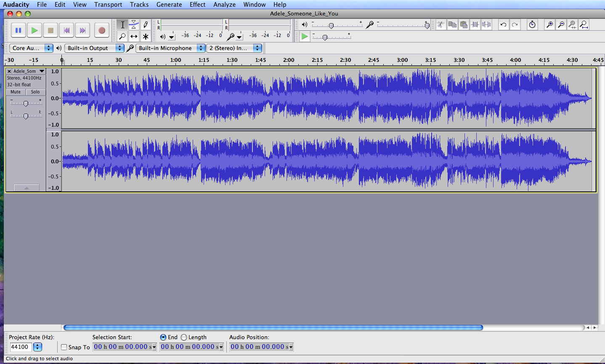
Task: Click the horizontal scrollbar thumb
Action: click(x=273, y=327)
